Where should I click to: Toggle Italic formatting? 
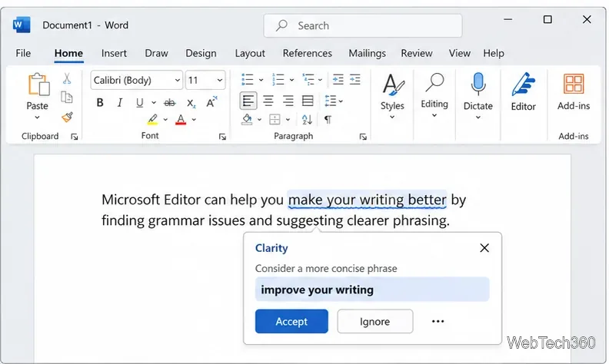coord(120,102)
